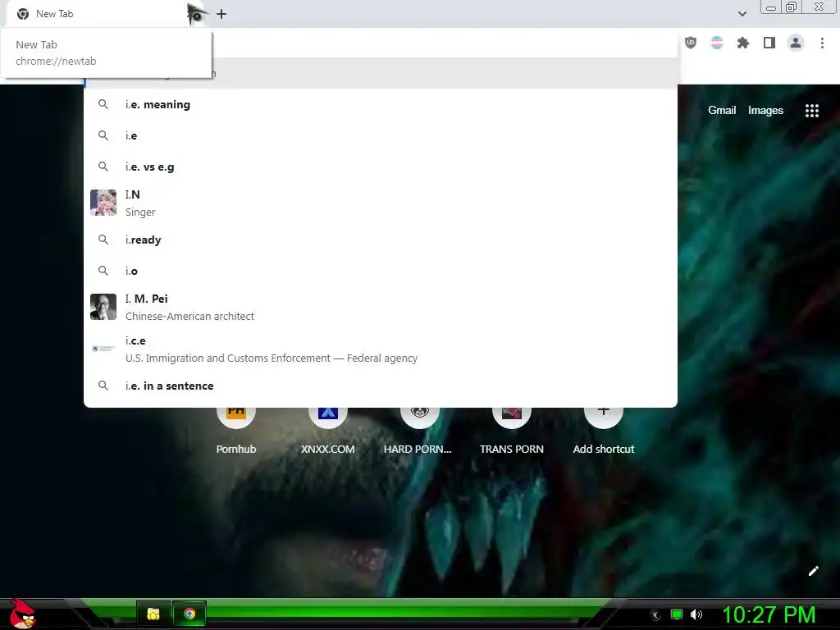Toggle the browser side panel
The image size is (840, 630).
(x=769, y=43)
